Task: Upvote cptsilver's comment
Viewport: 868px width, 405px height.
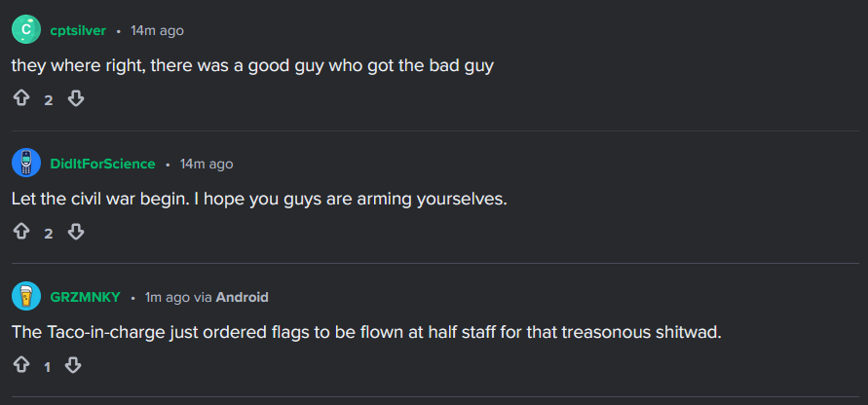Action: [x=20, y=99]
